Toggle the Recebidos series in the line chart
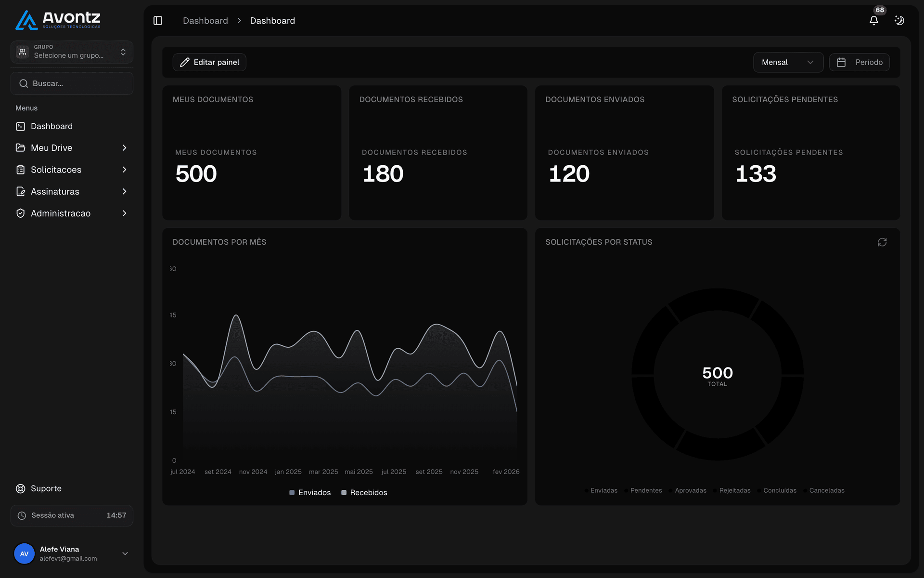 tap(364, 492)
